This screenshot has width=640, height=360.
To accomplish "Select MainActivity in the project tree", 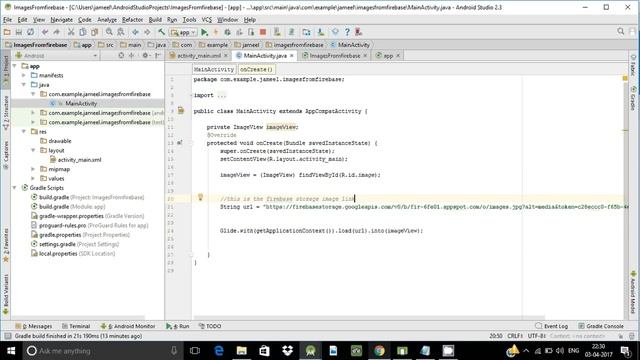I will [x=81, y=103].
